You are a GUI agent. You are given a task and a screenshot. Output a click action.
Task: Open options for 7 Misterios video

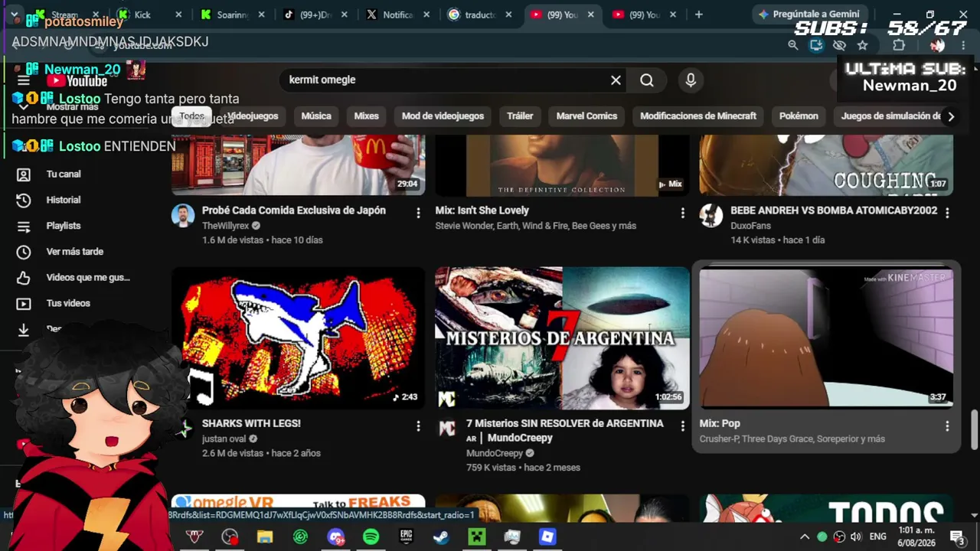coord(683,425)
